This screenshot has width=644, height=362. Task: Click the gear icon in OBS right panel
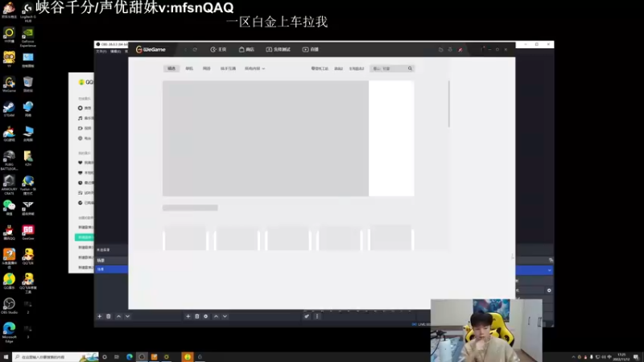point(549,290)
